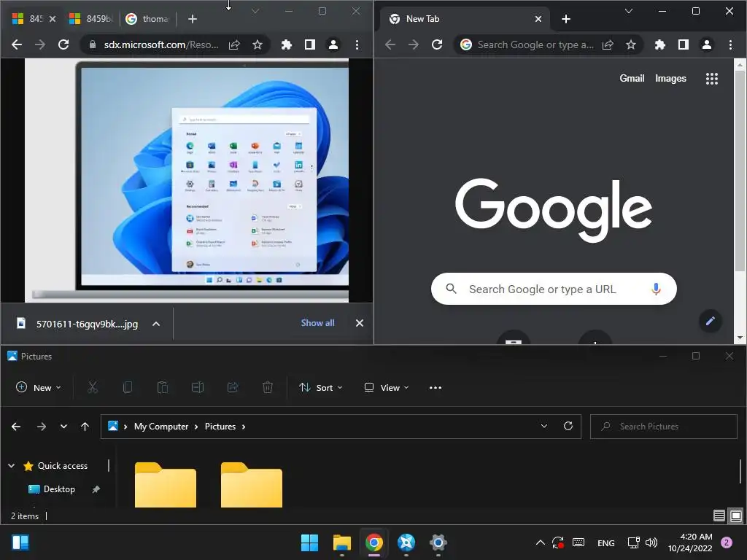This screenshot has width=747, height=560.
Task: Customize Chrome with pencil icon
Action: pyautogui.click(x=711, y=321)
